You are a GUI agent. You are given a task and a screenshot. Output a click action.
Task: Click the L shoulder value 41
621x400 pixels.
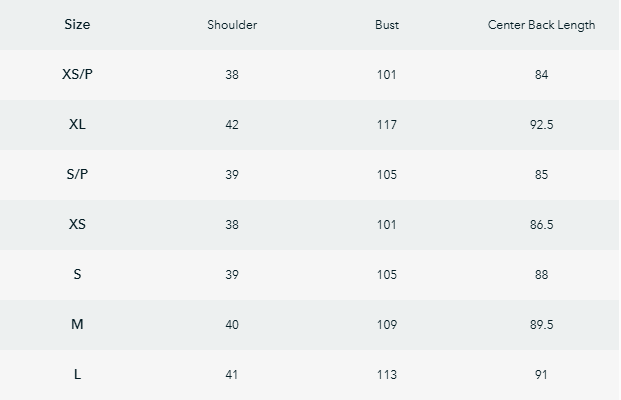point(232,375)
